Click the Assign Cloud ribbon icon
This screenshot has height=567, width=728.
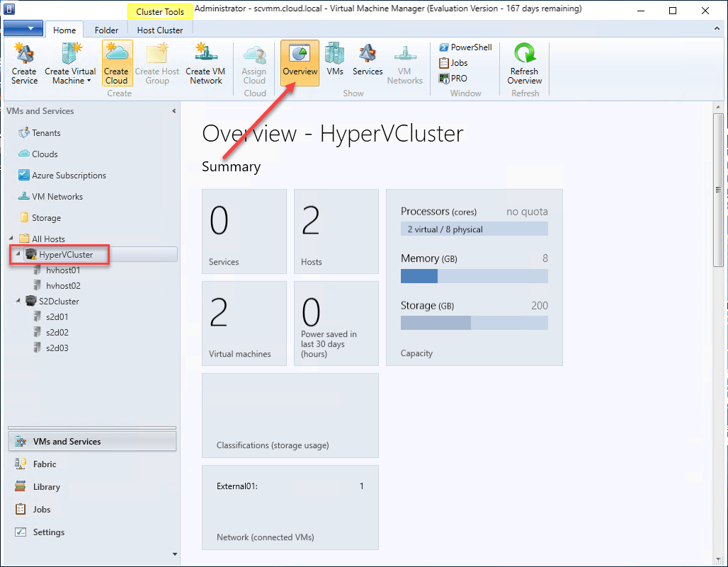pyautogui.click(x=254, y=63)
